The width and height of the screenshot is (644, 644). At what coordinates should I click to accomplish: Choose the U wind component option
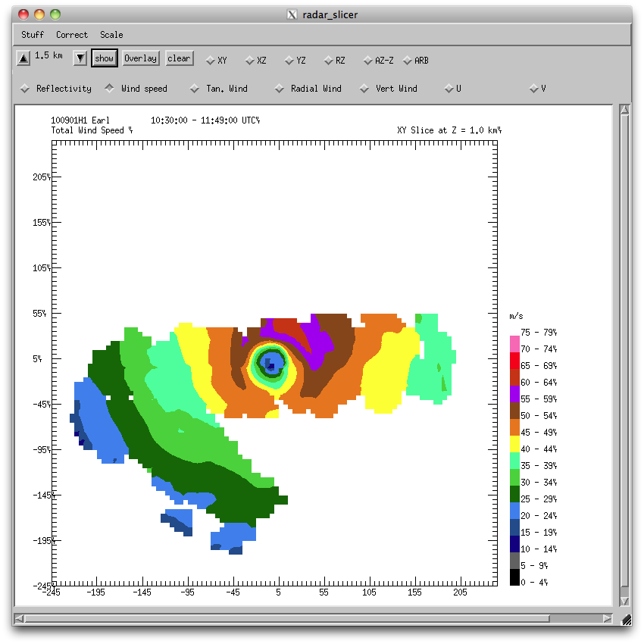click(452, 89)
